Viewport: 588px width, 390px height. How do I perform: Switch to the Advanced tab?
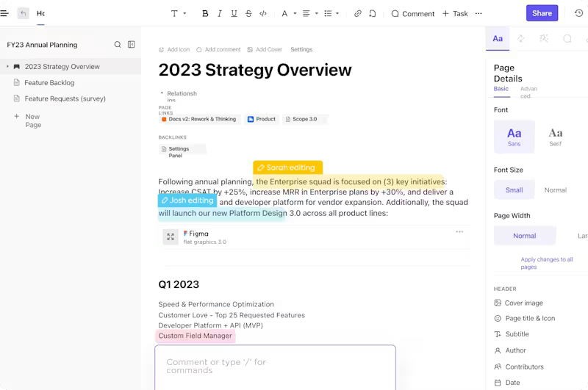point(528,92)
